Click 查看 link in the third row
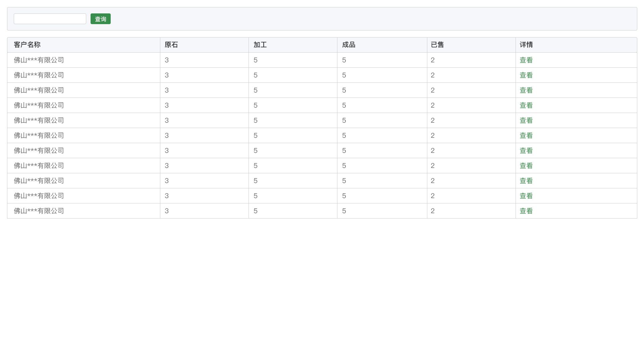This screenshot has width=644, height=362. coord(526,90)
